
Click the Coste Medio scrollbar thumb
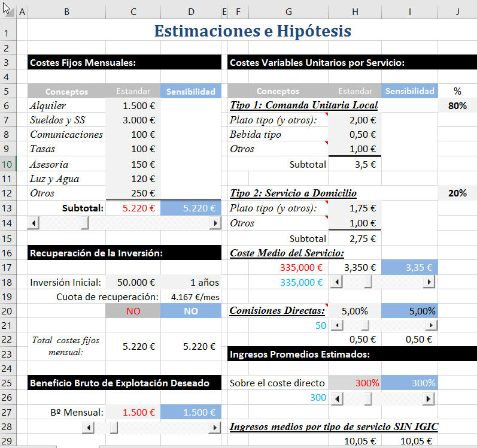(x=369, y=281)
